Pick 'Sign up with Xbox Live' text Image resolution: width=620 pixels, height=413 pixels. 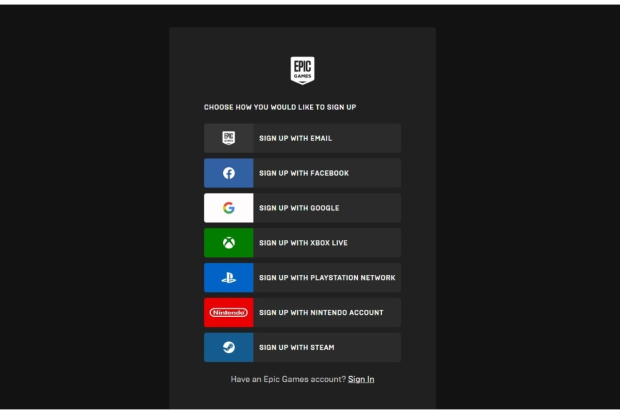303,243
